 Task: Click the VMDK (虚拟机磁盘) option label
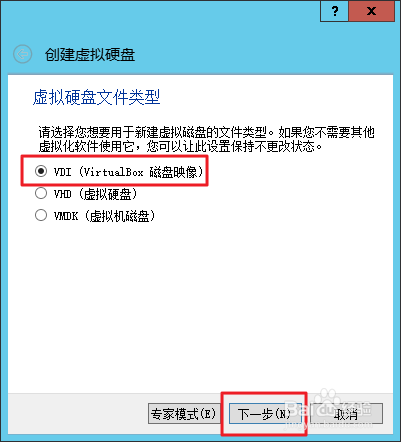104,216
